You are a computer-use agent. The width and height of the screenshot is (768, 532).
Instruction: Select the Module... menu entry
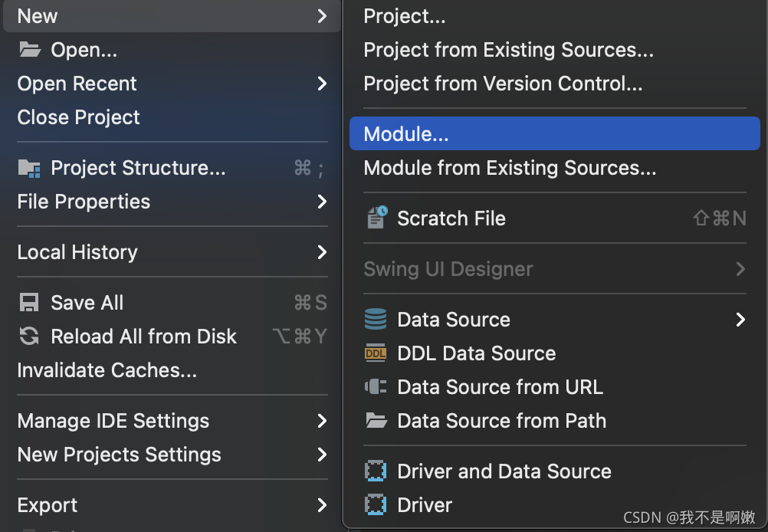pyautogui.click(x=406, y=134)
